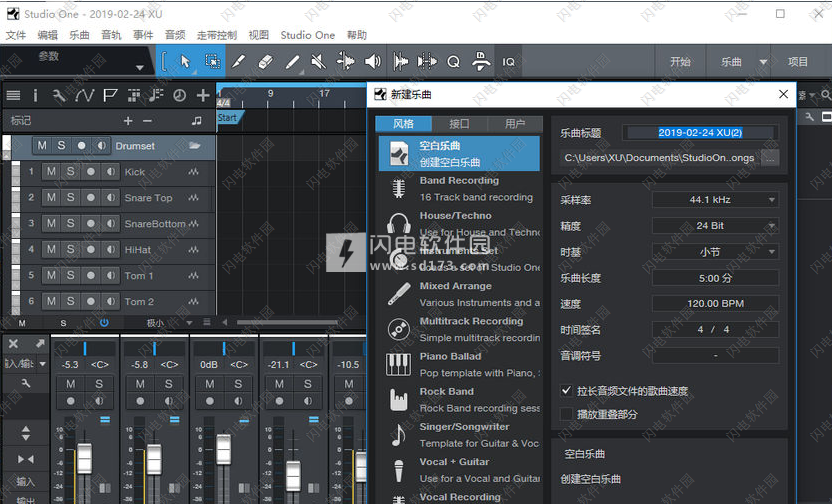Viewport: 832px width, 504px height.
Task: Open the Edit menu
Action: 47,35
